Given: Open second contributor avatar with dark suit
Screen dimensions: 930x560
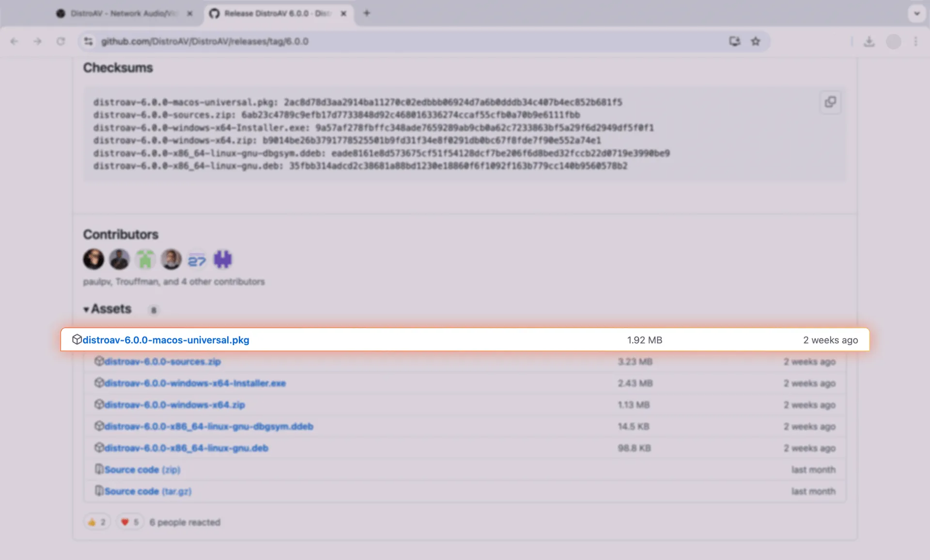Looking at the screenshot, I should pos(119,259).
